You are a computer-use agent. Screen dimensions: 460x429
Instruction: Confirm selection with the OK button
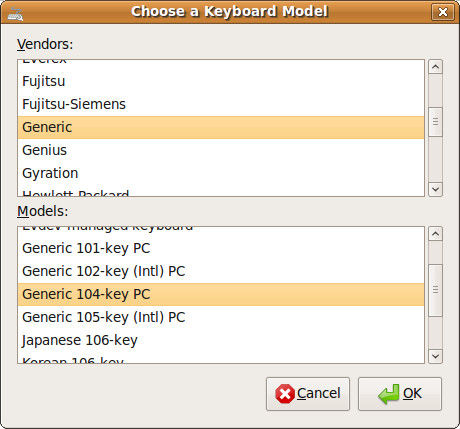pyautogui.click(x=400, y=394)
